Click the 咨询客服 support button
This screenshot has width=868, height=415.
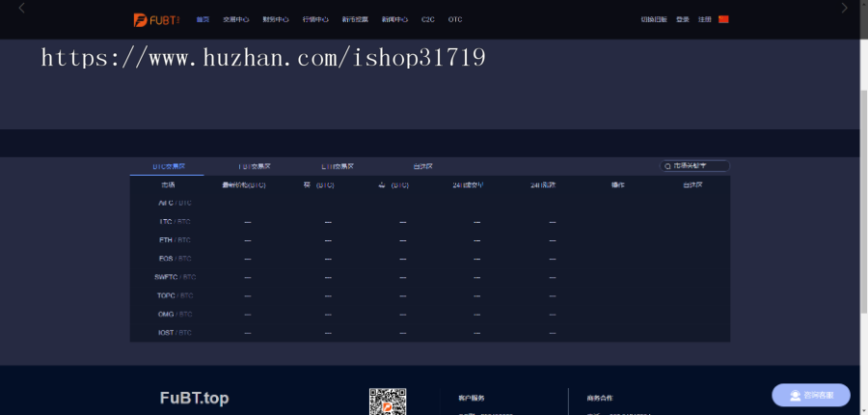coord(811,395)
